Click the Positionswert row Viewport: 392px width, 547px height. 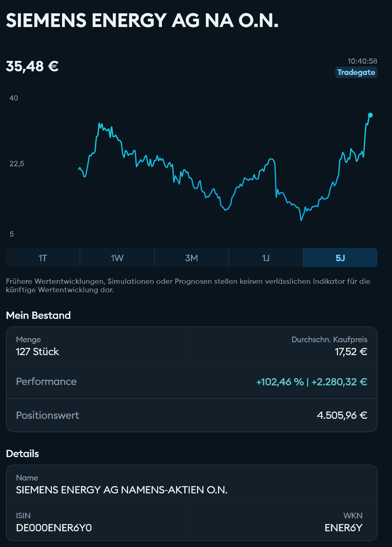tap(191, 415)
